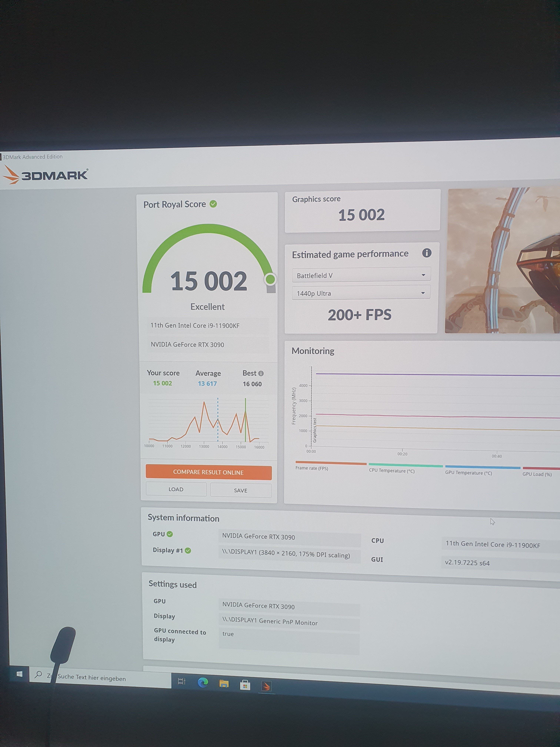Click the green knob on the score gauge
Viewport: 560px width, 747px height.
pos(270,279)
